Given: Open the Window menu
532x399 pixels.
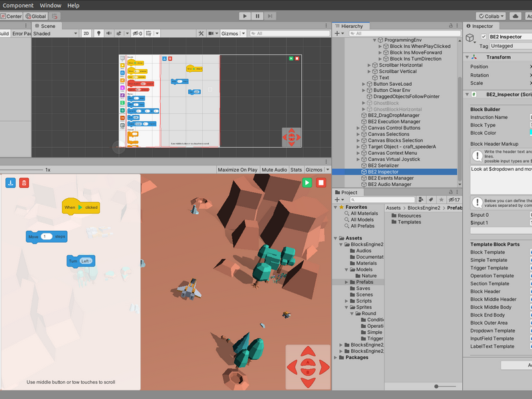Looking at the screenshot, I should (x=51, y=5).
